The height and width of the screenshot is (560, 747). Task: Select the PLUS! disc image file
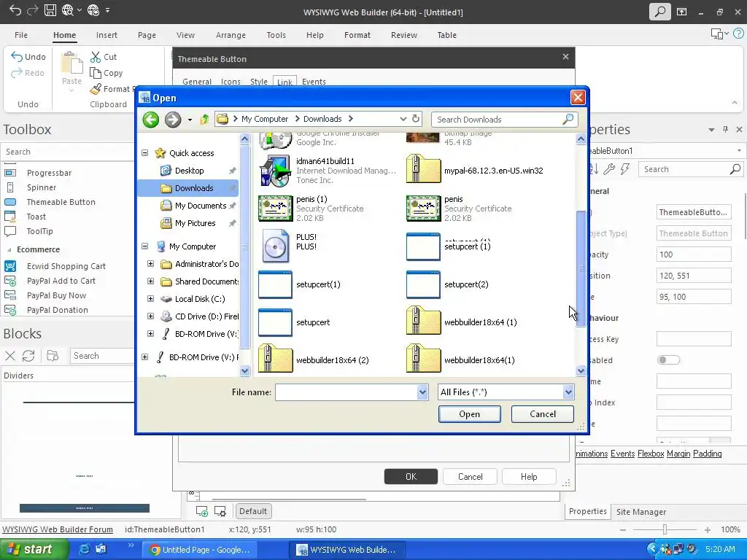coord(287,246)
